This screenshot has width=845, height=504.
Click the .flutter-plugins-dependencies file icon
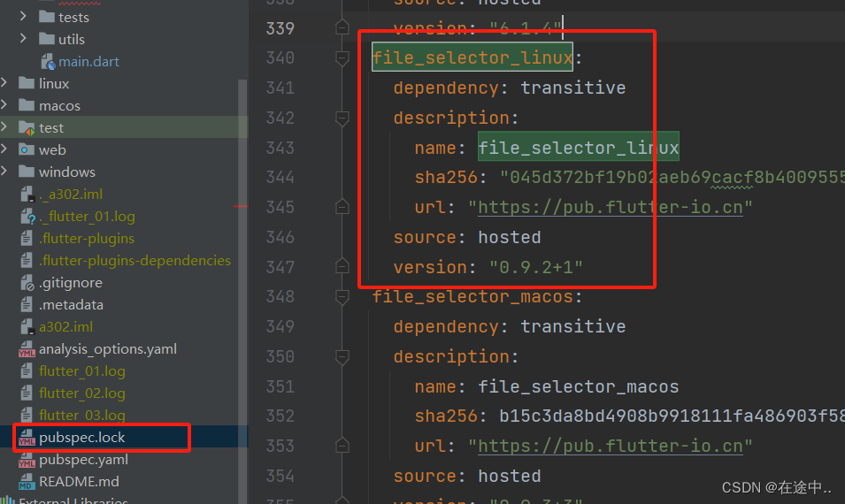pyautogui.click(x=26, y=260)
